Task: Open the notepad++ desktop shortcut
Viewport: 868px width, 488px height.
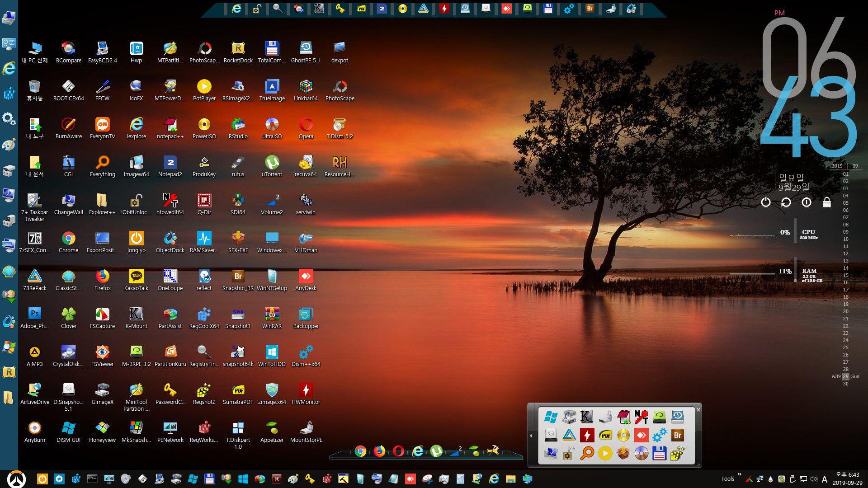Action: (170, 128)
